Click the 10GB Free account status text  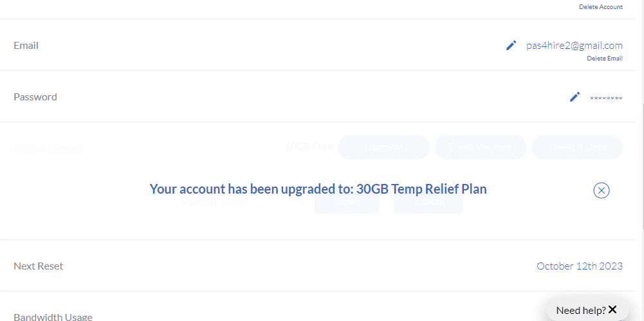(x=308, y=147)
